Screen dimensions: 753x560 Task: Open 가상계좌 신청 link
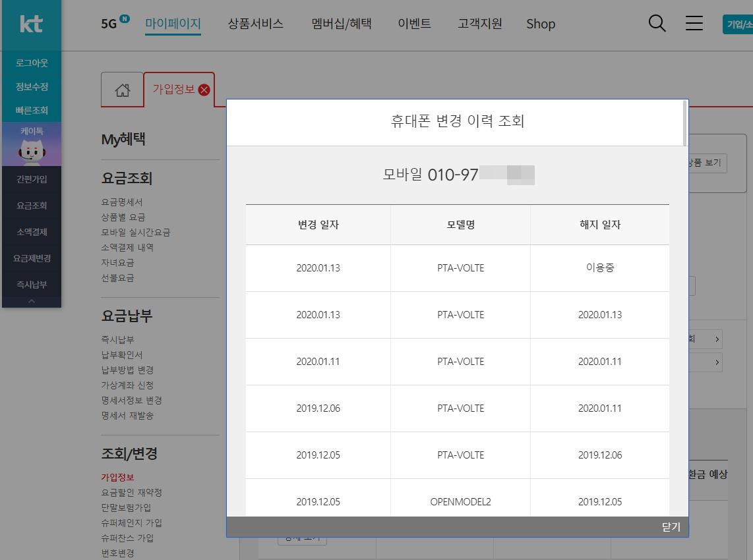pyautogui.click(x=127, y=385)
